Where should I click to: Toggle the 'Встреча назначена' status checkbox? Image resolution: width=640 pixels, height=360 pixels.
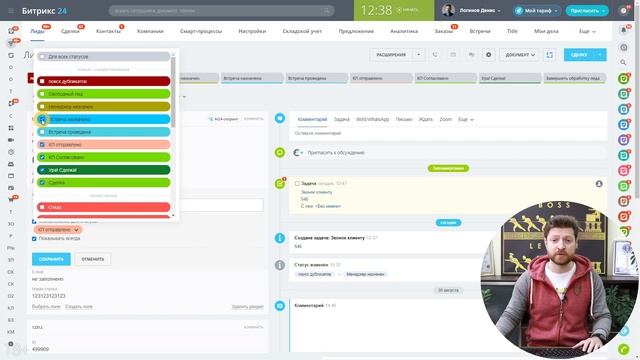pyautogui.click(x=42, y=119)
